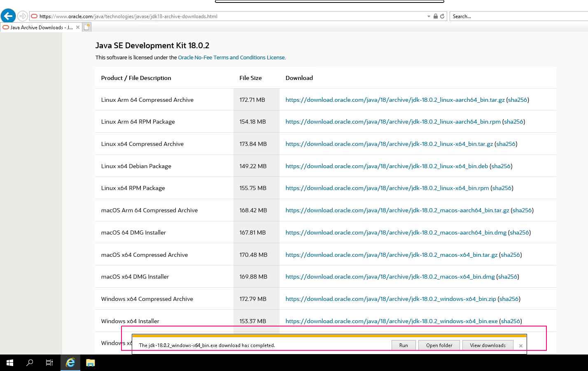Refresh the page with the reload icon
Screen dimensions: 588x371
tap(442, 16)
